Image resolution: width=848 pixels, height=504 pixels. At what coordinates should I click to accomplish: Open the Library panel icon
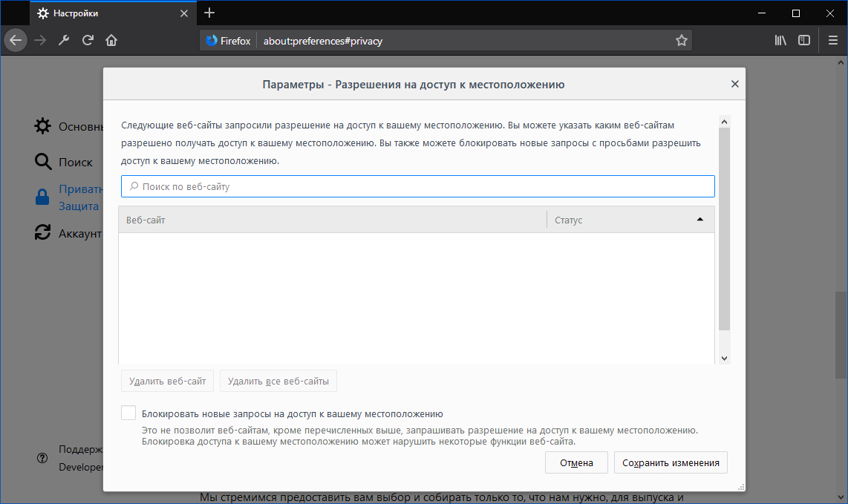(x=780, y=40)
